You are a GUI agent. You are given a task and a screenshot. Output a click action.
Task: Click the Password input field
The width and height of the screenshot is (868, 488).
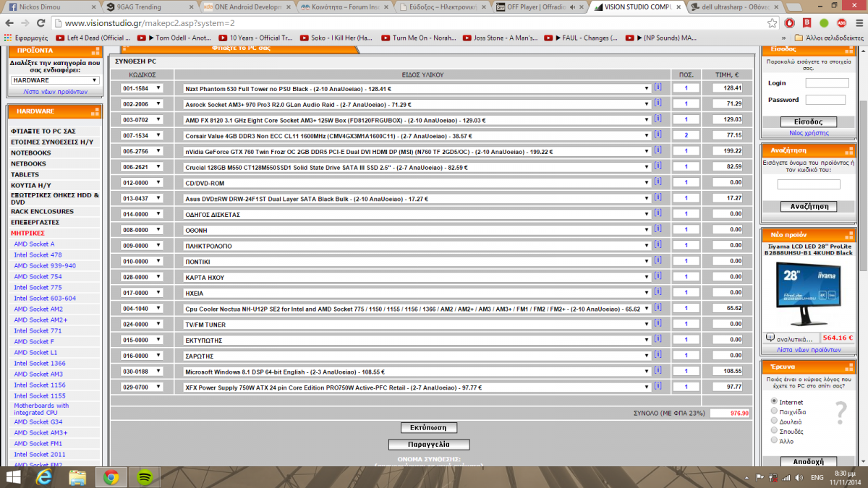click(826, 100)
